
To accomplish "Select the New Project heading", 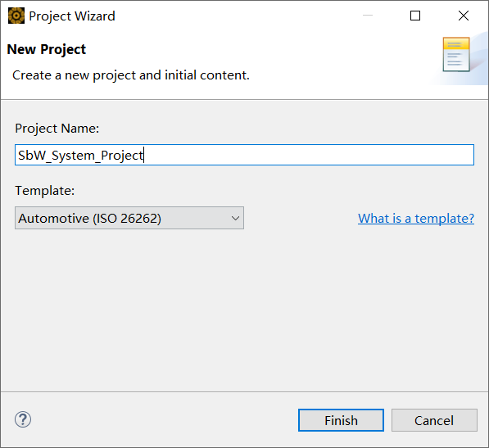I will 46,49.
